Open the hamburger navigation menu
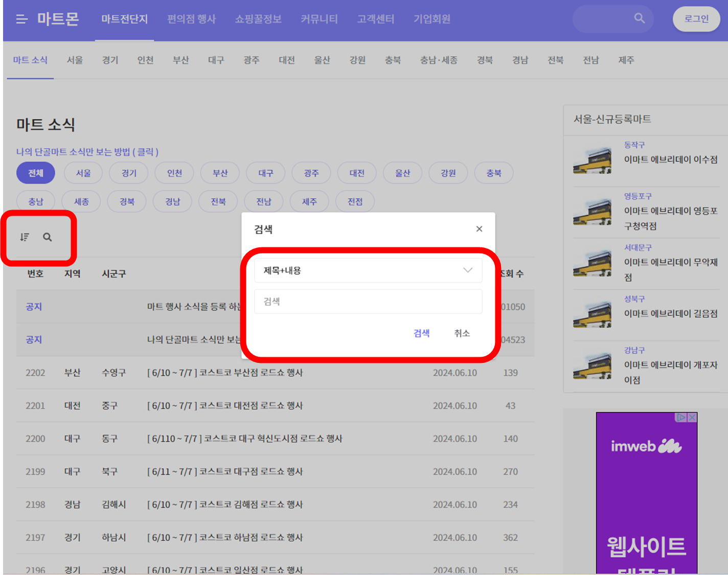728x575 pixels. coord(21,19)
